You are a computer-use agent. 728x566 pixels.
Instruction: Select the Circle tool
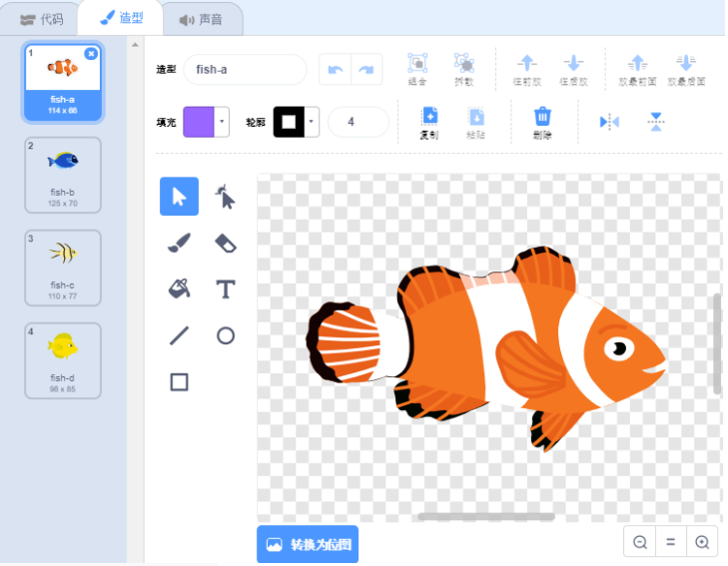(x=225, y=335)
